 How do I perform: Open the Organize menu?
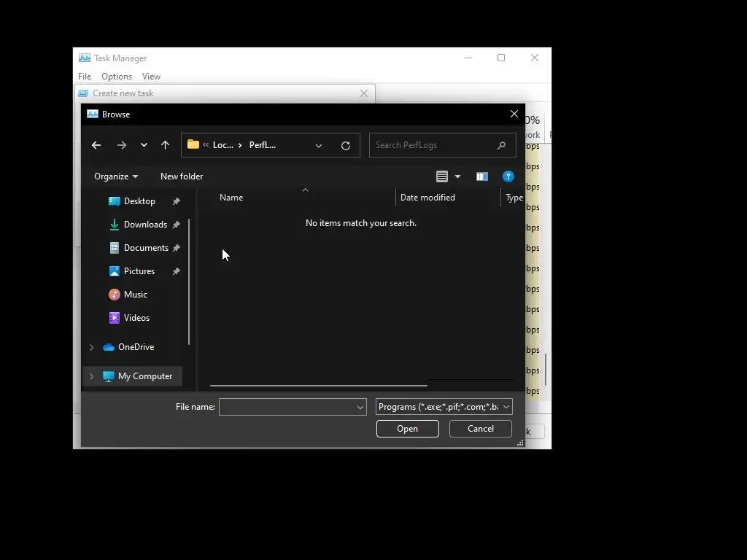pos(116,176)
